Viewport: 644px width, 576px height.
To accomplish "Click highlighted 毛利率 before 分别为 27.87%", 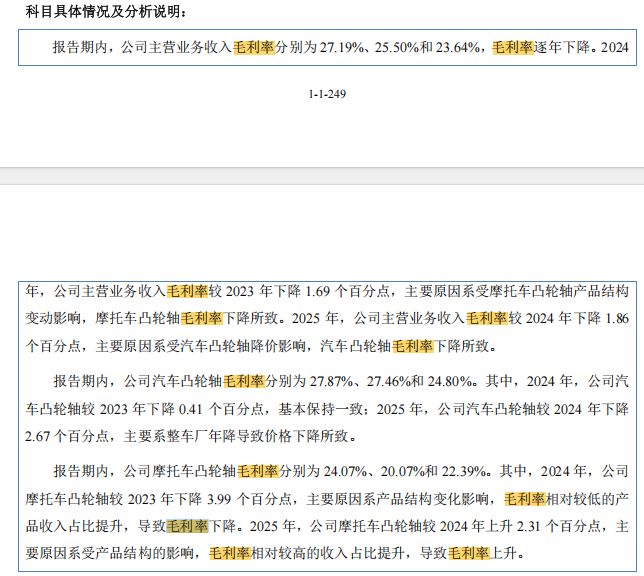I will click(x=244, y=381).
